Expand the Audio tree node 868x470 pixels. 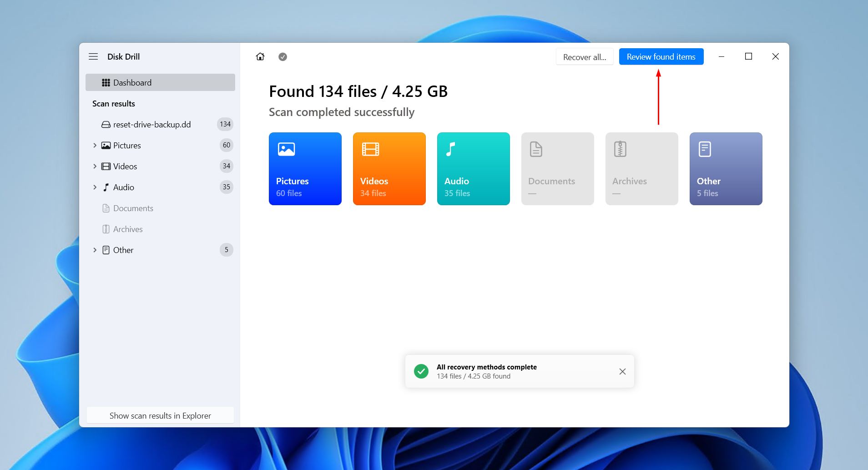click(95, 187)
